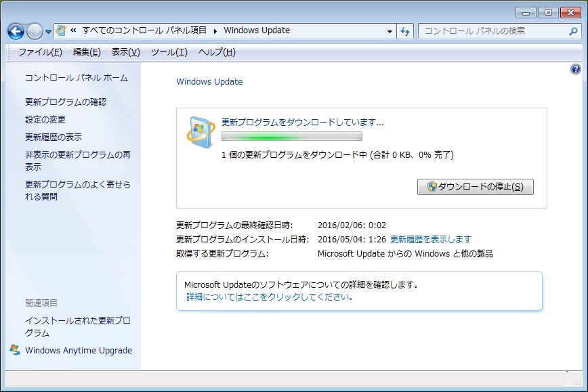Open 更新履歴の表示 in sidebar

[54, 137]
